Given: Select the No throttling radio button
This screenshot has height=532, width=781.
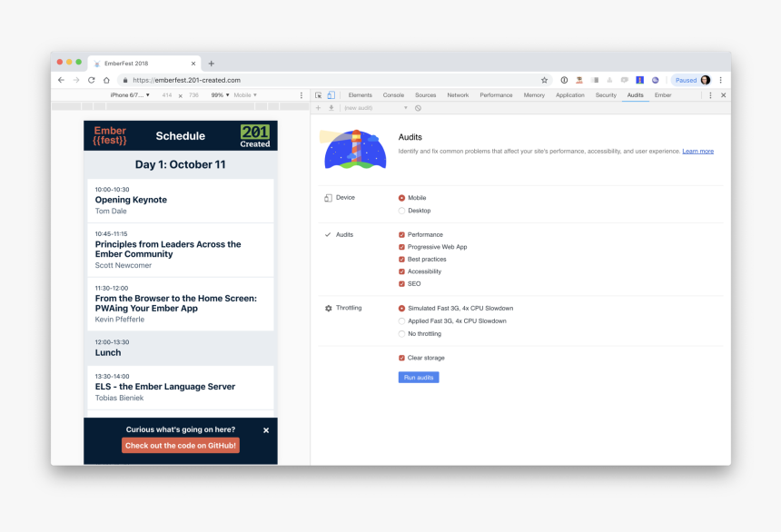Looking at the screenshot, I should coord(401,334).
